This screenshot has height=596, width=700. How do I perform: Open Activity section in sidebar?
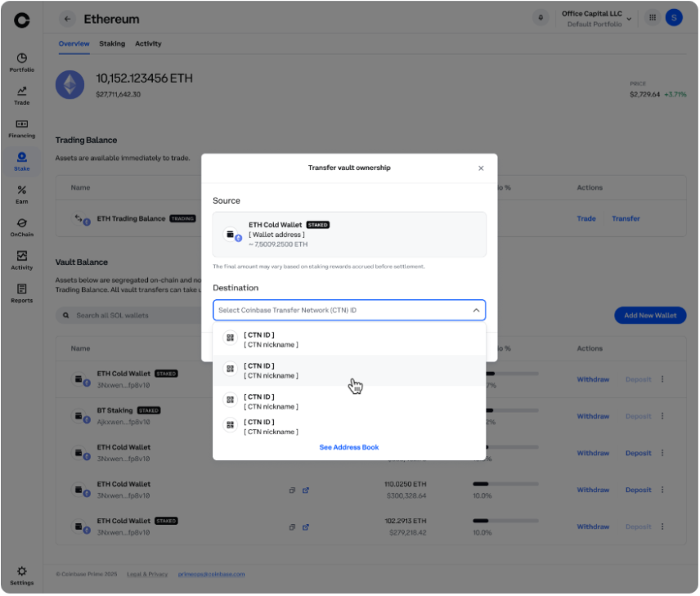[21, 261]
